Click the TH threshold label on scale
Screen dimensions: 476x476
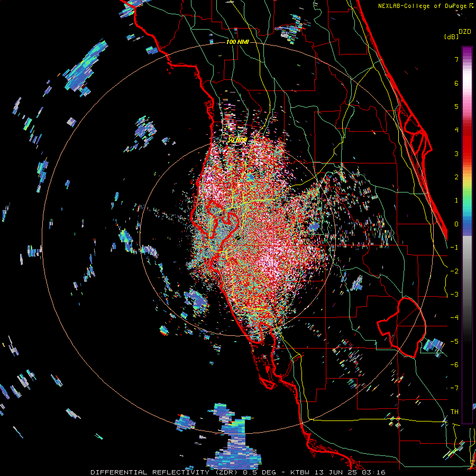454,412
